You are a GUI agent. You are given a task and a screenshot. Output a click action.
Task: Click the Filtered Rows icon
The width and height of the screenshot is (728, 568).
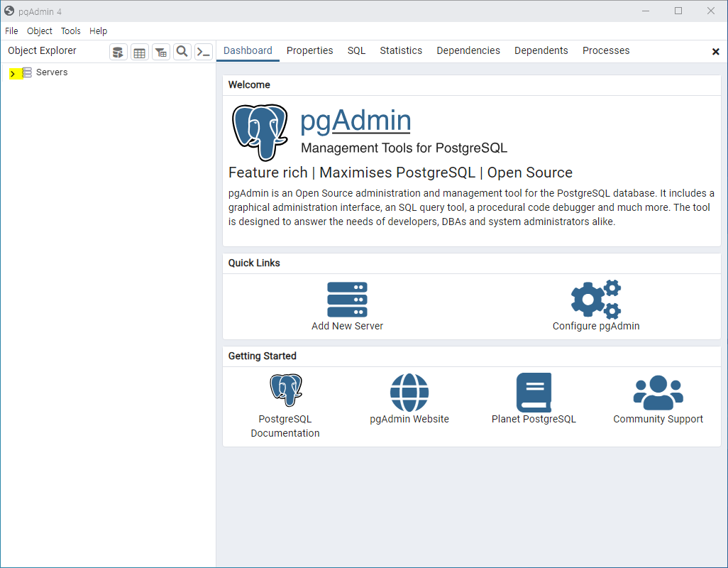pyautogui.click(x=161, y=52)
